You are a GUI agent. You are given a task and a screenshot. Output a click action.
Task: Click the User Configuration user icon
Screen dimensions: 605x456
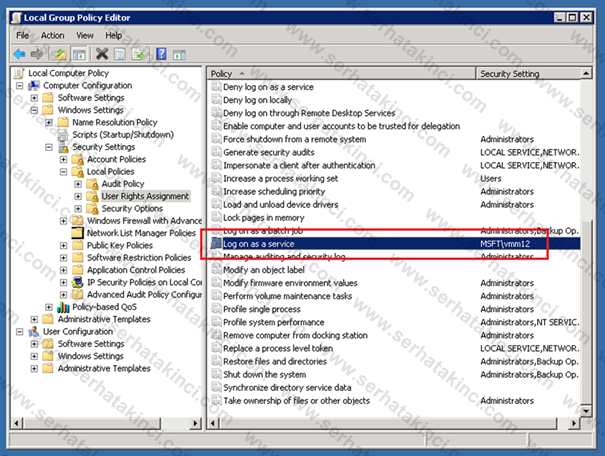34,331
